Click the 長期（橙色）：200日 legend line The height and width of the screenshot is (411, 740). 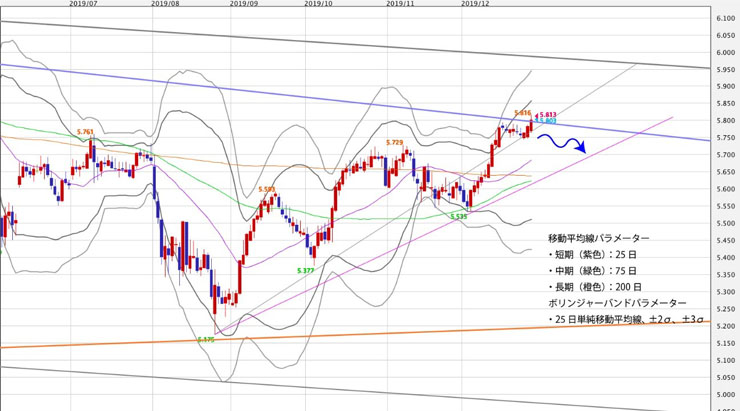[596, 287]
